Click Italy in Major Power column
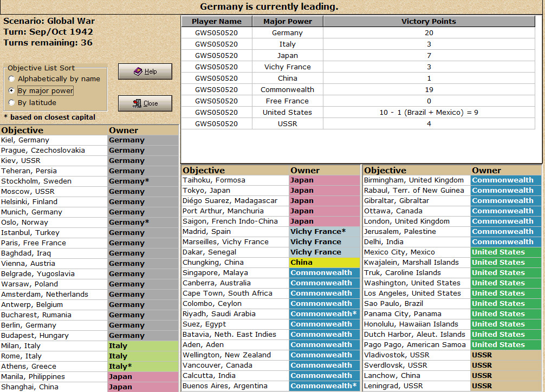Screen dimensions: 545x392 pos(288,44)
